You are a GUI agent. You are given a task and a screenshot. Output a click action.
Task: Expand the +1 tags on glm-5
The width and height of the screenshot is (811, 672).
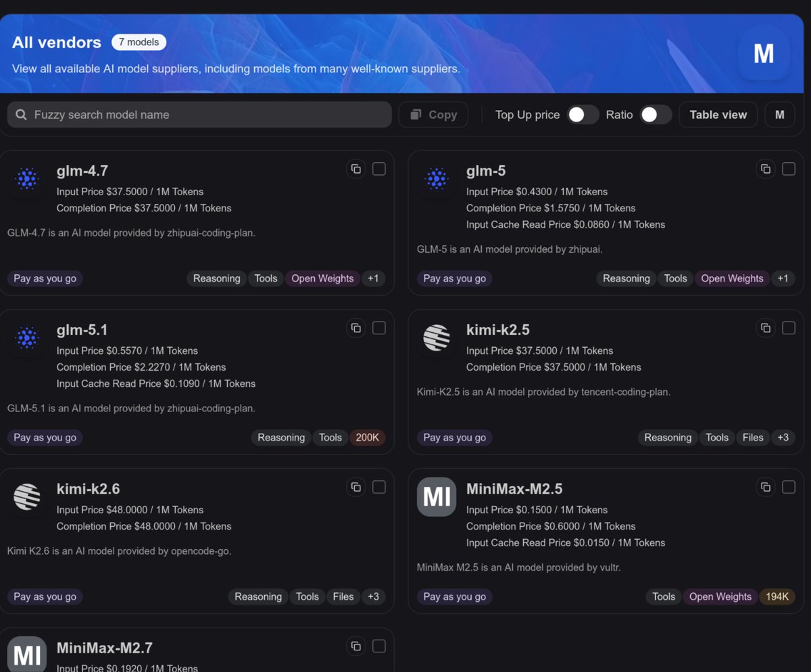coord(783,278)
